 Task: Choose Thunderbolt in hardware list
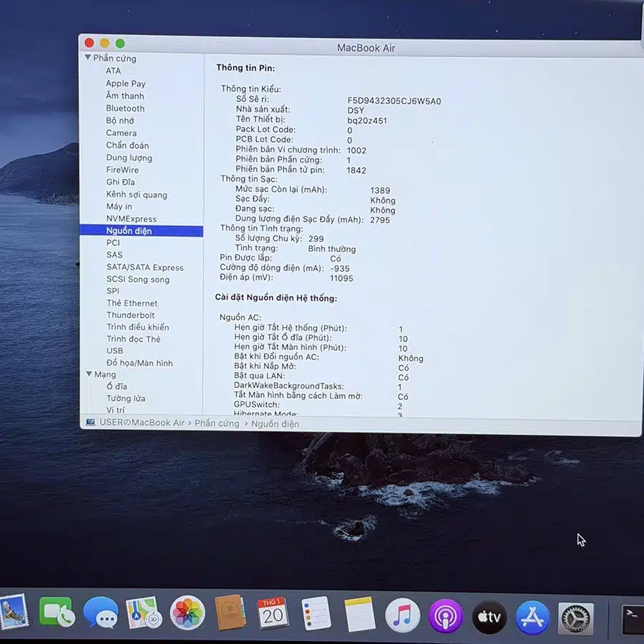coord(130,315)
